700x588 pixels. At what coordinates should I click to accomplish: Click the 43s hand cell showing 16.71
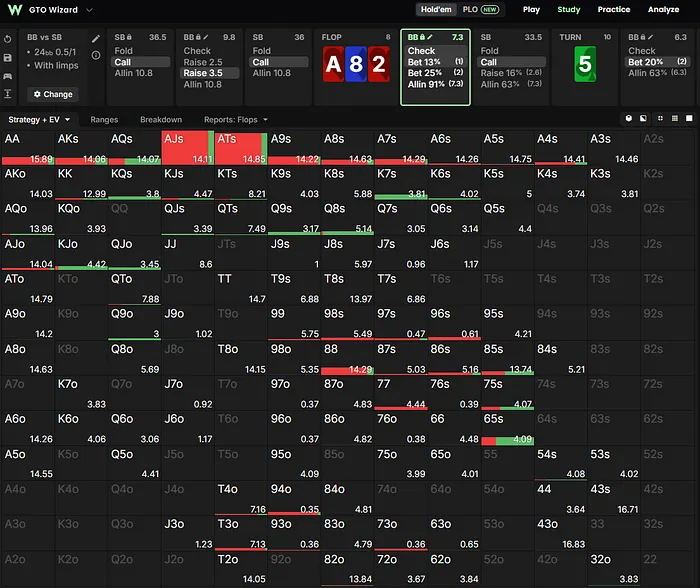point(614,498)
